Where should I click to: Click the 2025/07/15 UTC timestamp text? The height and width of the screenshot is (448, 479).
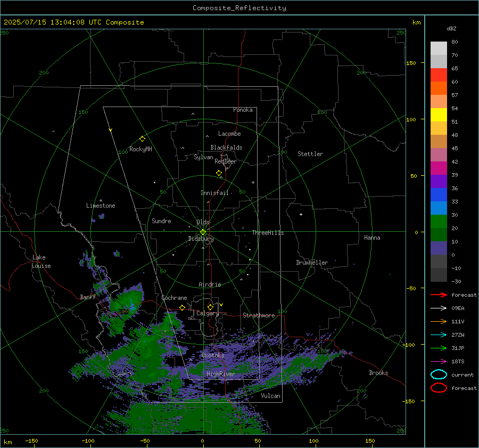(x=73, y=22)
